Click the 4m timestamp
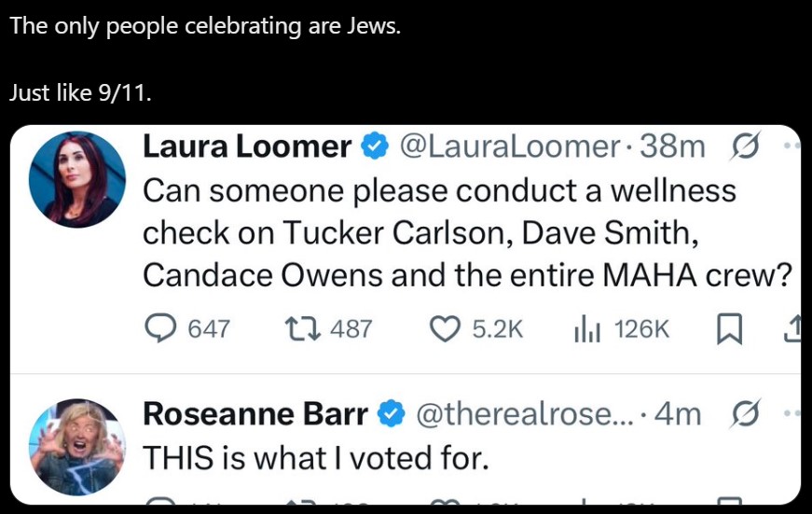The image size is (812, 514). coord(678,414)
